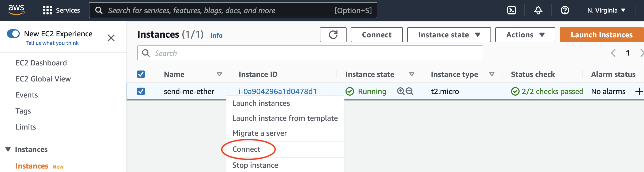Open instance i-0a904296a1d0478d1 link
Viewport: 644px width, 172px height.
[x=278, y=91]
